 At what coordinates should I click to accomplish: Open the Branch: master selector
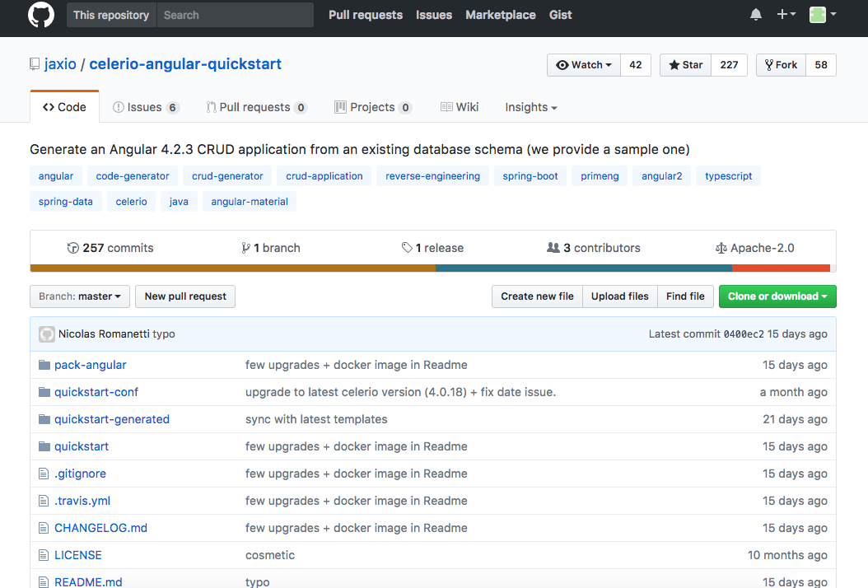tap(80, 296)
